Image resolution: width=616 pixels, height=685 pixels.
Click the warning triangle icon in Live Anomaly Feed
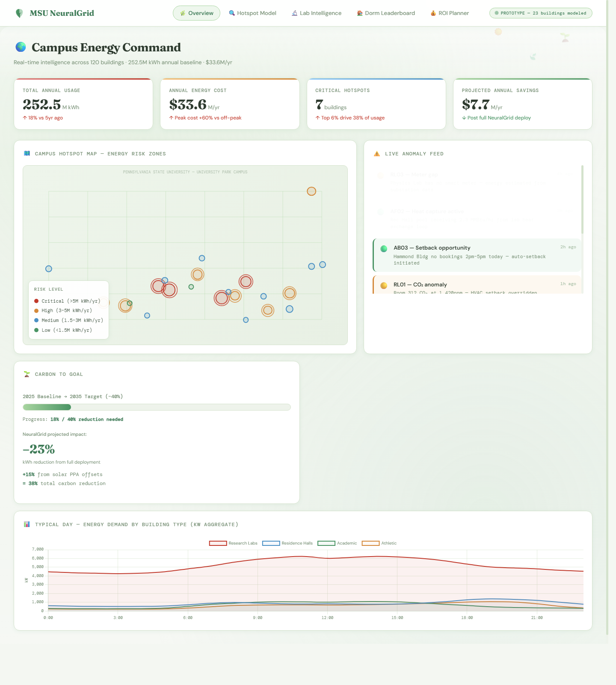click(377, 154)
